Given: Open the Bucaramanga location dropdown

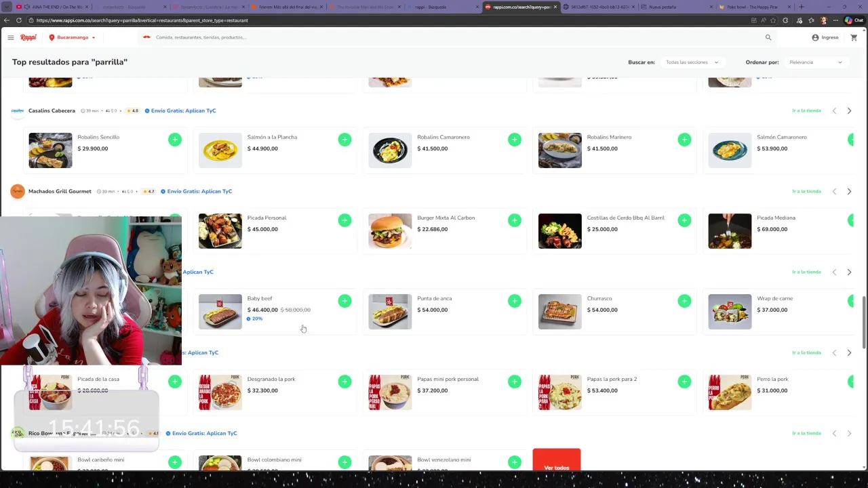Looking at the screenshot, I should point(72,37).
